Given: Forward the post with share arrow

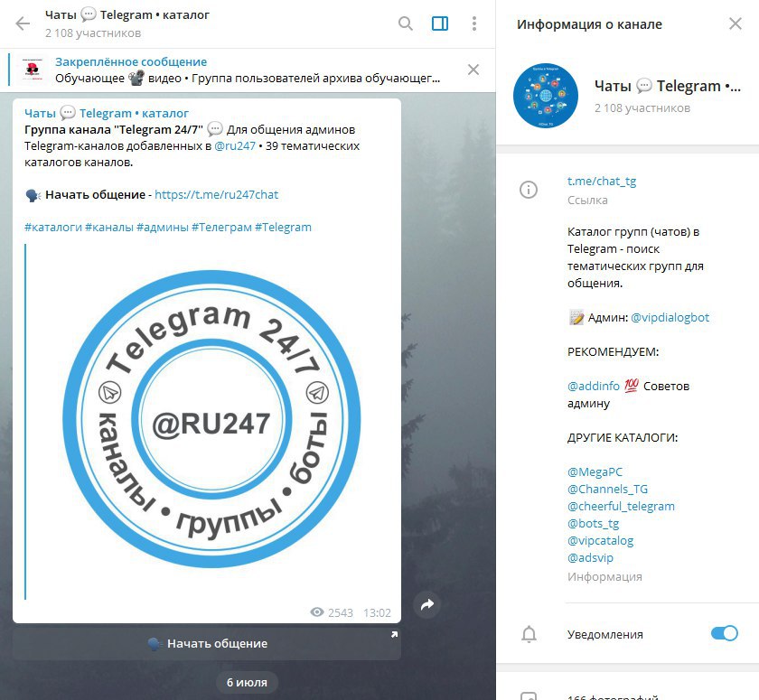Looking at the screenshot, I should click(x=426, y=604).
